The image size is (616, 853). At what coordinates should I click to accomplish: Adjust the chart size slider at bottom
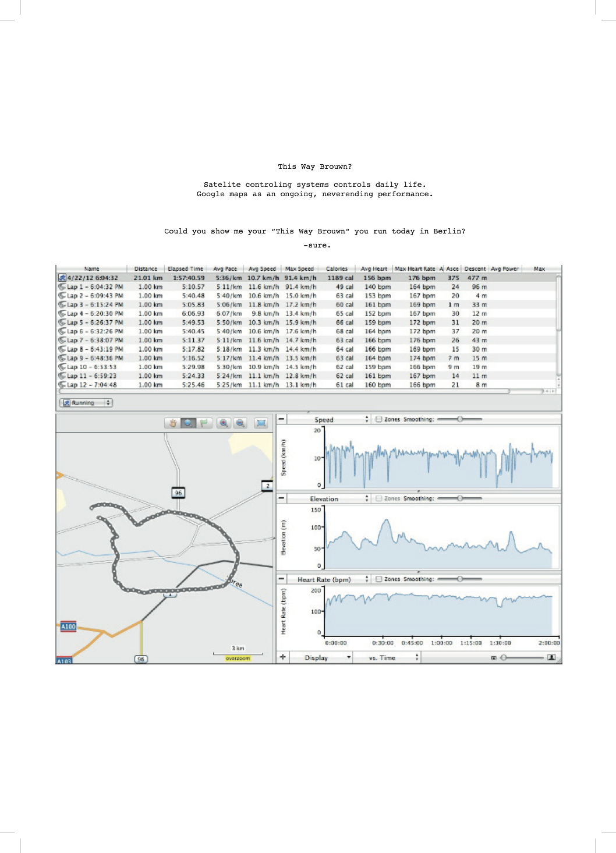523,658
